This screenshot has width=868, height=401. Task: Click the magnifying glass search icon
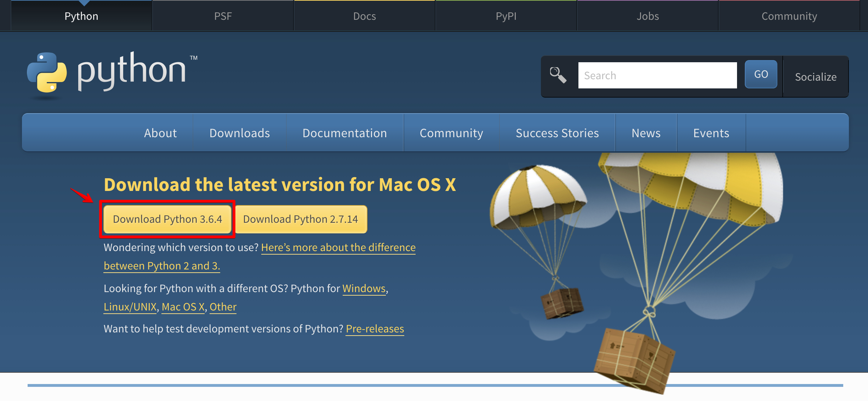click(558, 75)
